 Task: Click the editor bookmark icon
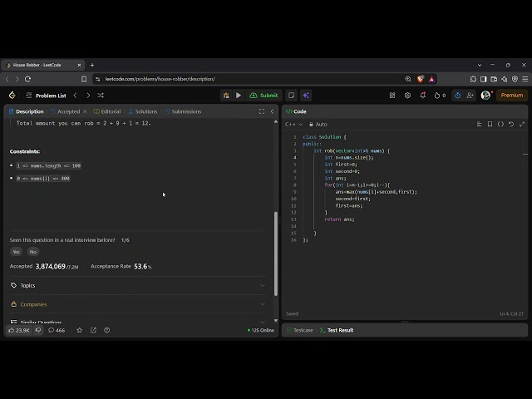pos(490,124)
